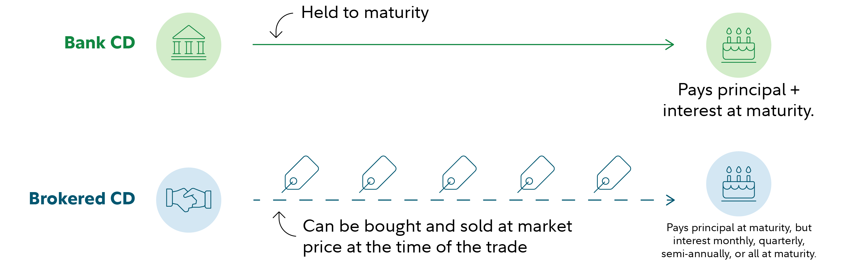Click the solid green arrowhead
868x272 pixels.
[x=670, y=45]
